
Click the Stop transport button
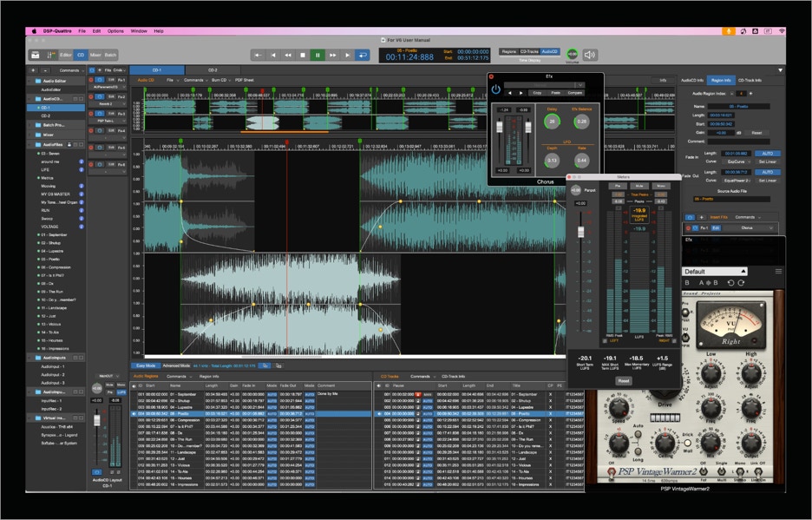click(x=303, y=55)
